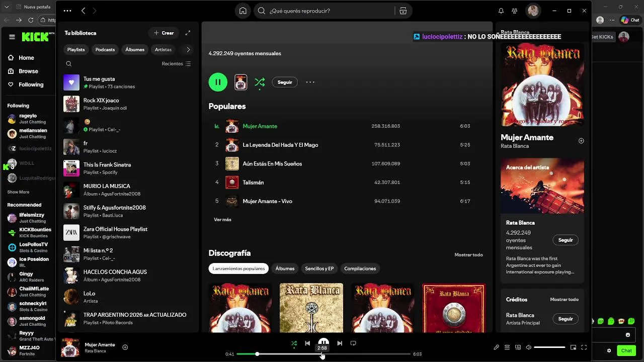Open the Rock XIX joaco playlist
This screenshot has width=644, height=362.
[x=128, y=104]
